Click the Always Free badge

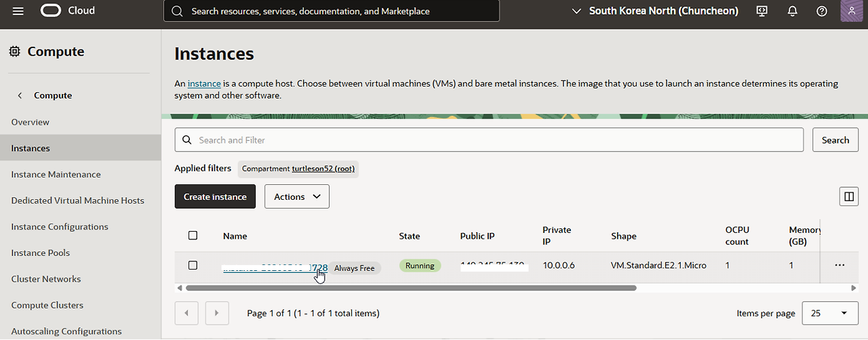click(x=355, y=268)
